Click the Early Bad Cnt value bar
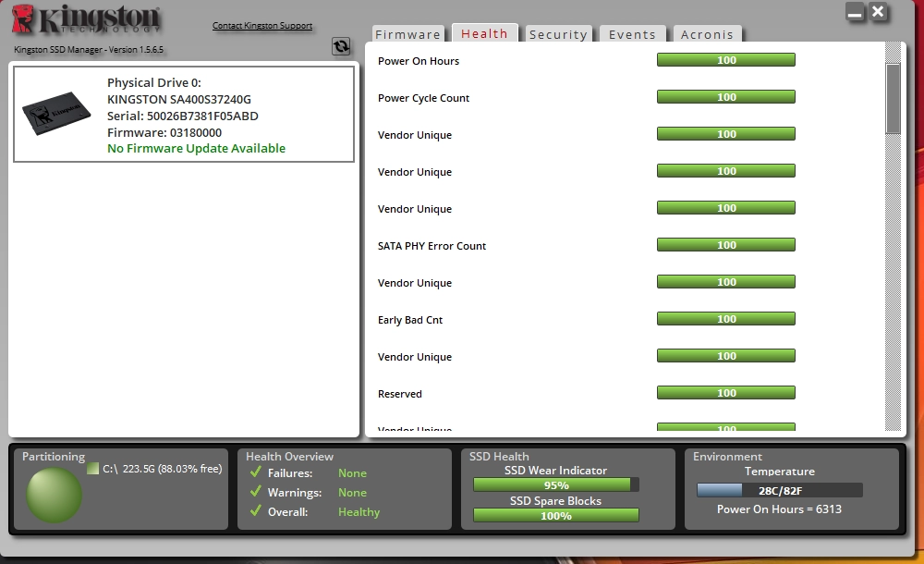Viewport: 924px width, 564px height. click(726, 319)
